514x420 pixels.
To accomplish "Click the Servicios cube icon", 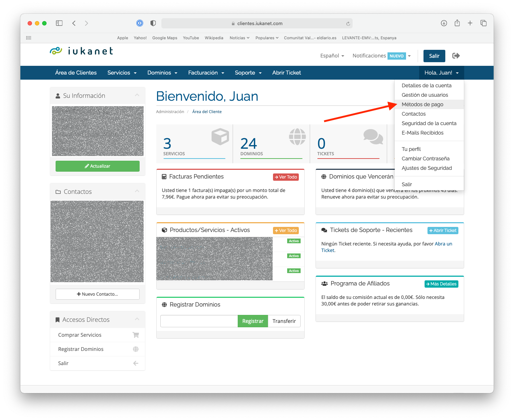I will (220, 137).
